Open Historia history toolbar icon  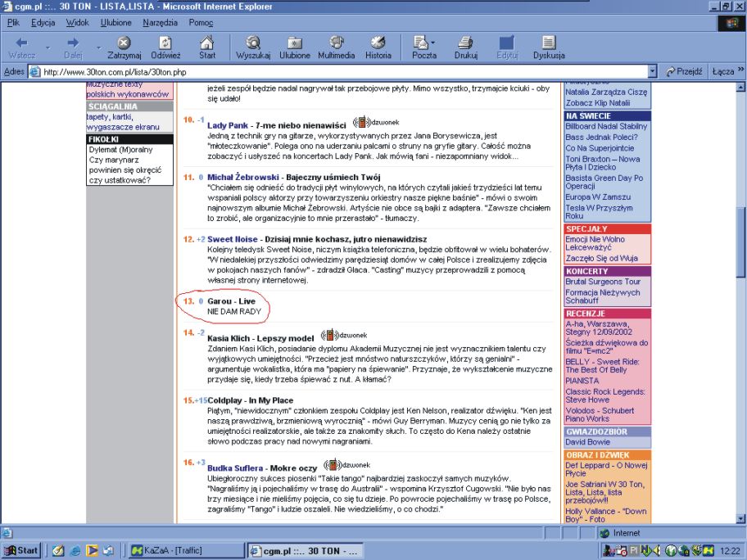pos(378,43)
